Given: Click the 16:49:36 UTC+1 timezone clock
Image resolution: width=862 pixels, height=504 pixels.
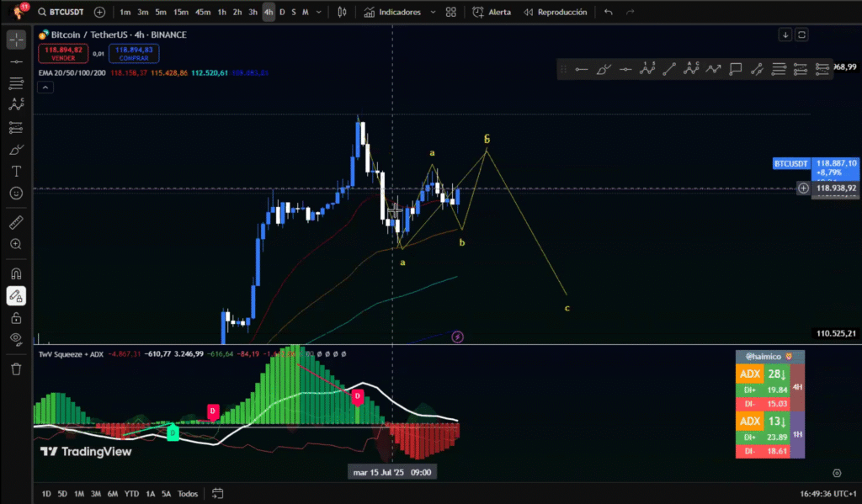Looking at the screenshot, I should (828, 494).
